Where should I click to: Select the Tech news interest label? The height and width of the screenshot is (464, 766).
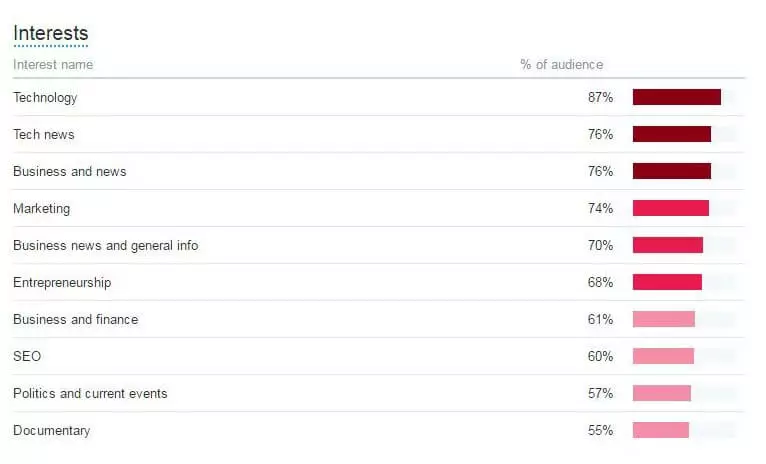coord(44,135)
